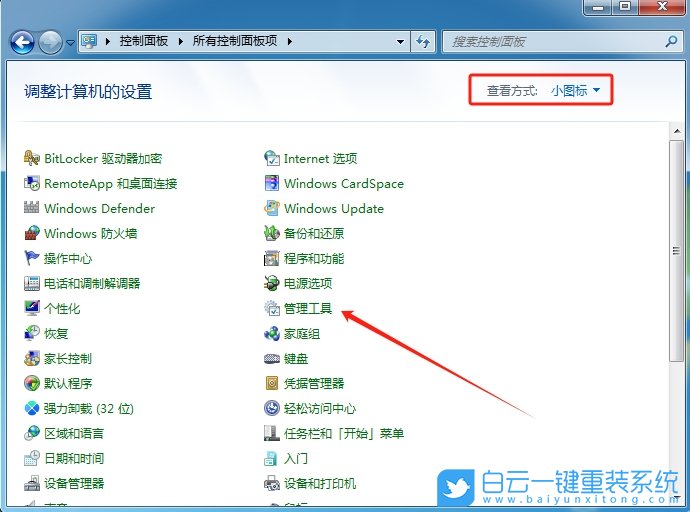Expand the arrow after 所有控制面板项 in breadcrumb
Screen dimensions: 690x512
pyautogui.click(x=289, y=41)
